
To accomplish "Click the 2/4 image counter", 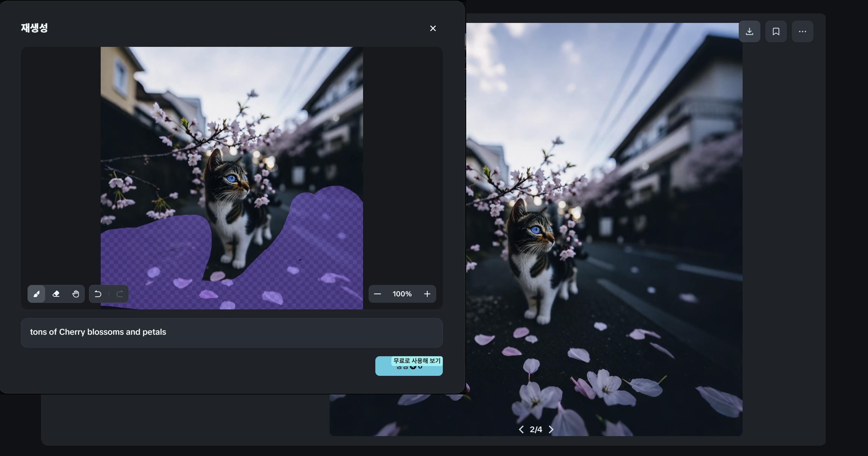I will pyautogui.click(x=536, y=429).
